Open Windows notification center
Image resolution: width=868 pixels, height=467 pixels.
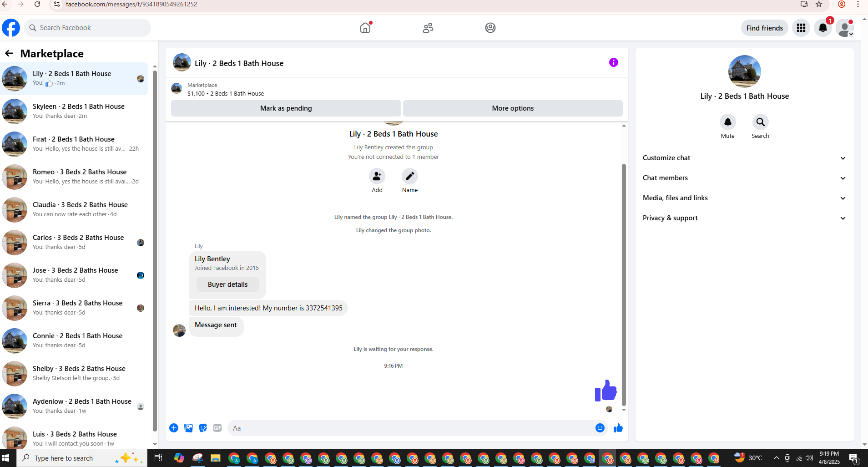(x=854, y=458)
